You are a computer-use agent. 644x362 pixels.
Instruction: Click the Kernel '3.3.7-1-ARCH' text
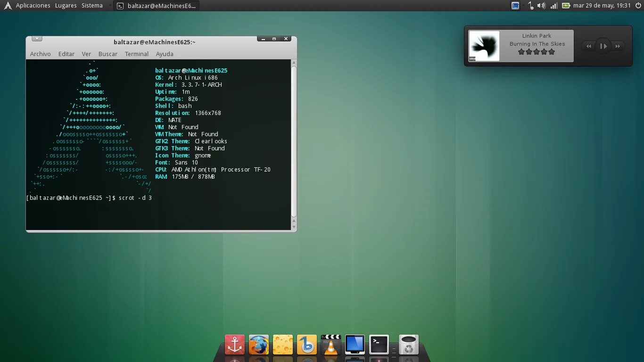pyautogui.click(x=201, y=85)
